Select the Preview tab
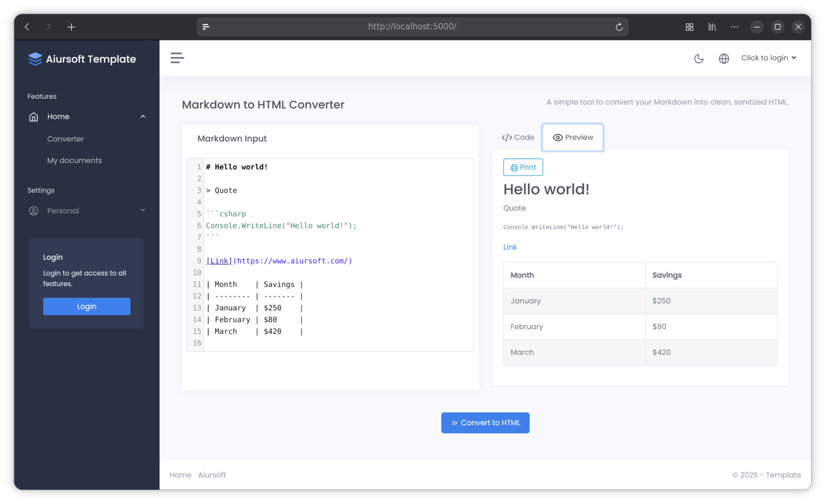 [x=572, y=137]
